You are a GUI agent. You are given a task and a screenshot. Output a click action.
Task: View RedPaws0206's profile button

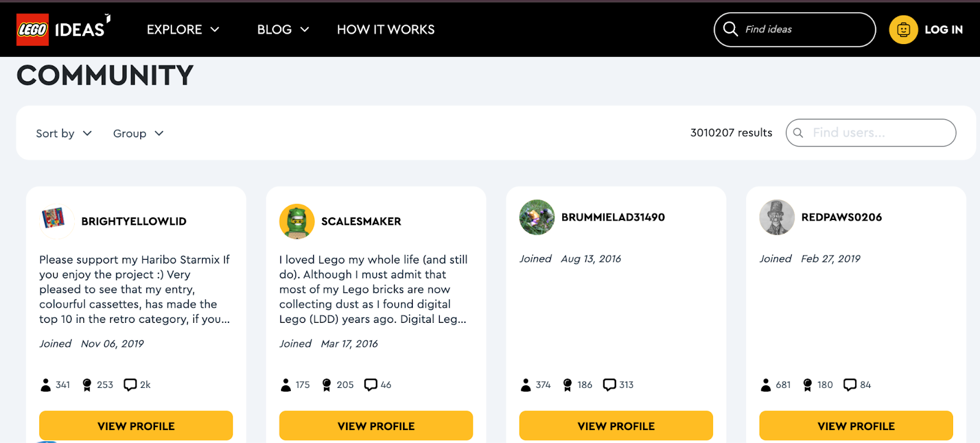click(x=856, y=426)
